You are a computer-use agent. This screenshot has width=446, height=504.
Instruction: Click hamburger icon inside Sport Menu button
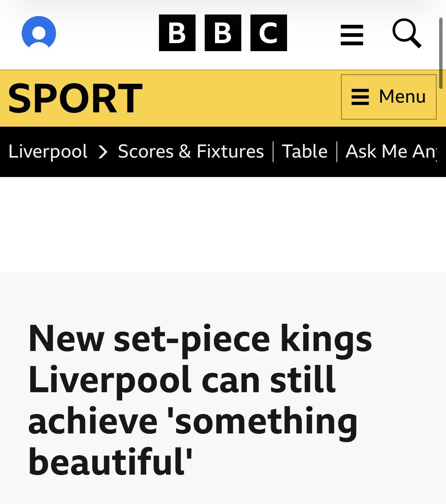click(x=360, y=97)
